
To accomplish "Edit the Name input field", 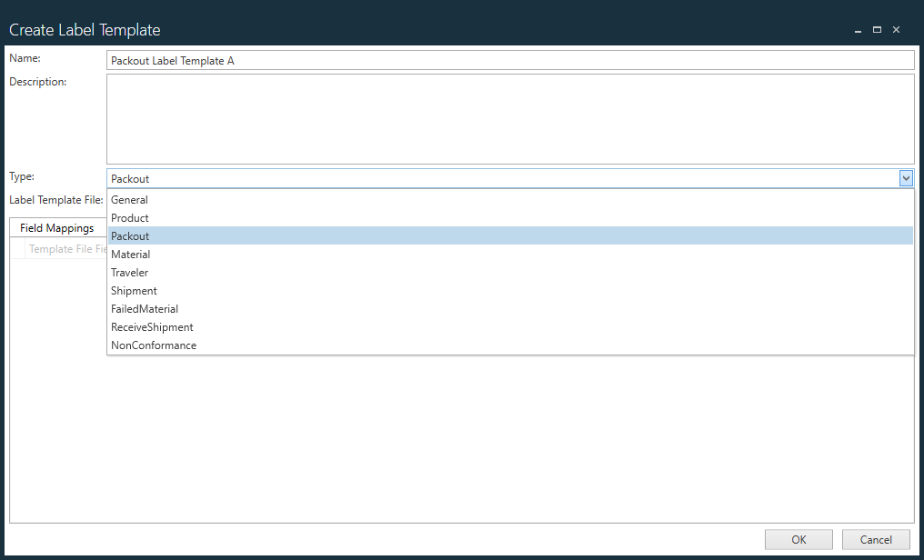I will click(x=509, y=59).
